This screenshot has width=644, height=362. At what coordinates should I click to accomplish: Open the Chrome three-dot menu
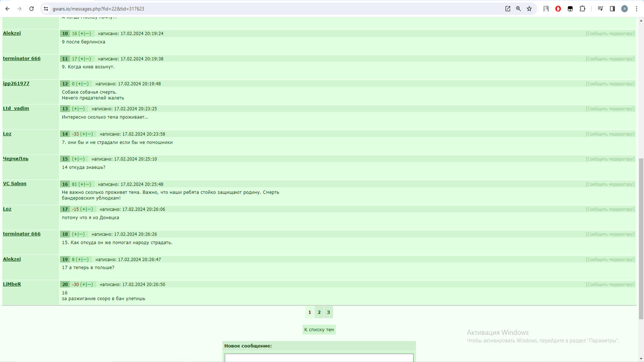pyautogui.click(x=636, y=9)
